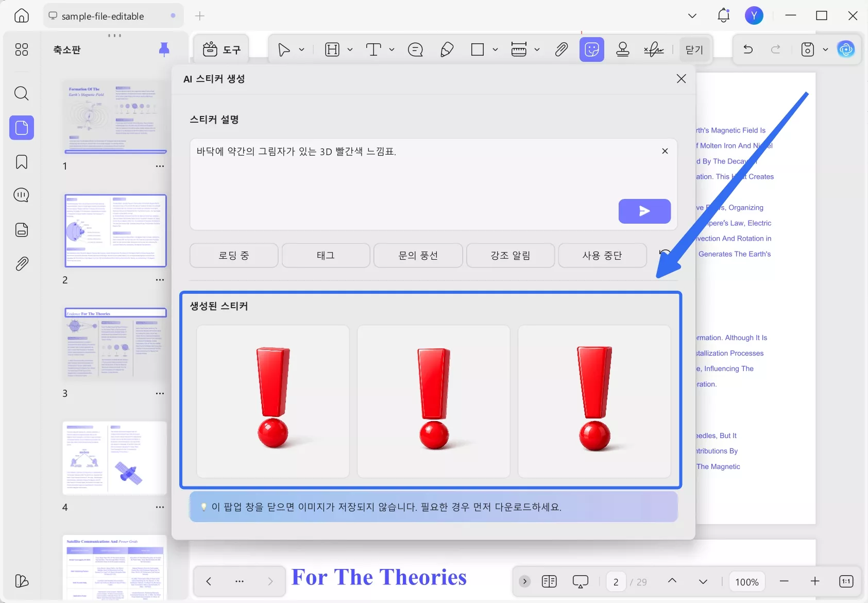Viewport: 868px width, 603px height.
Task: Expand the save options dropdown
Action: (x=825, y=49)
